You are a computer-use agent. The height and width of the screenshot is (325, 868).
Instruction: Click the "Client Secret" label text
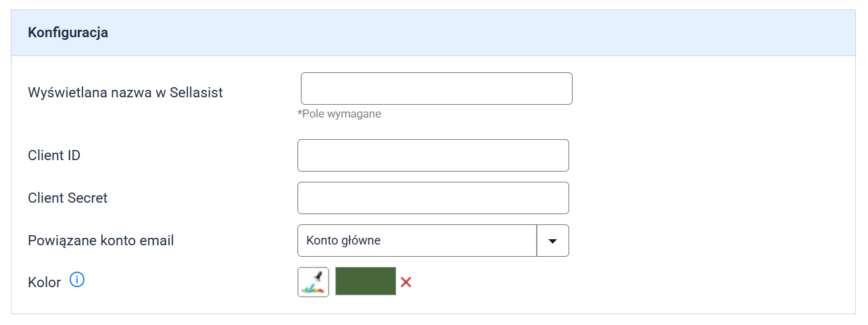coord(68,198)
